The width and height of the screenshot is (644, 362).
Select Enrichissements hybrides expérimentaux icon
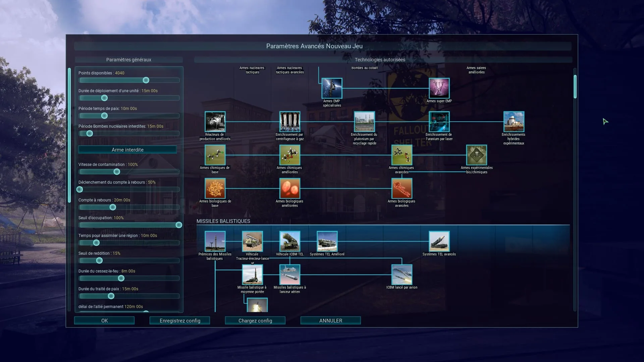514,122
